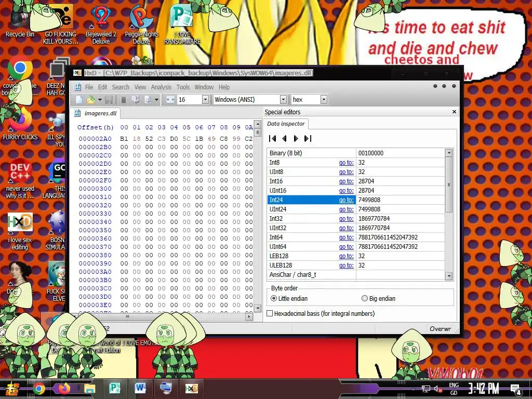Click the Open disk icon in HxD toolbar
The height and width of the screenshot is (399, 532).
coord(136,99)
